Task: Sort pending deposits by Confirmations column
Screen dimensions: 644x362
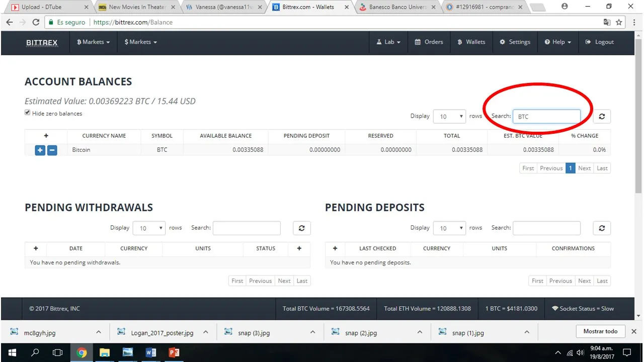Action: pos(573,248)
